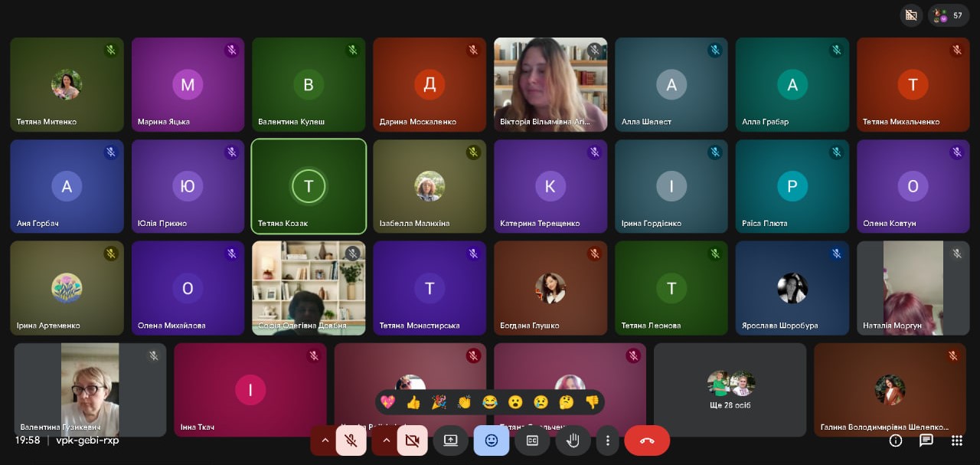The height and width of the screenshot is (465, 980).
Task: Expand video settings arrow beside camera
Action: pos(386,440)
